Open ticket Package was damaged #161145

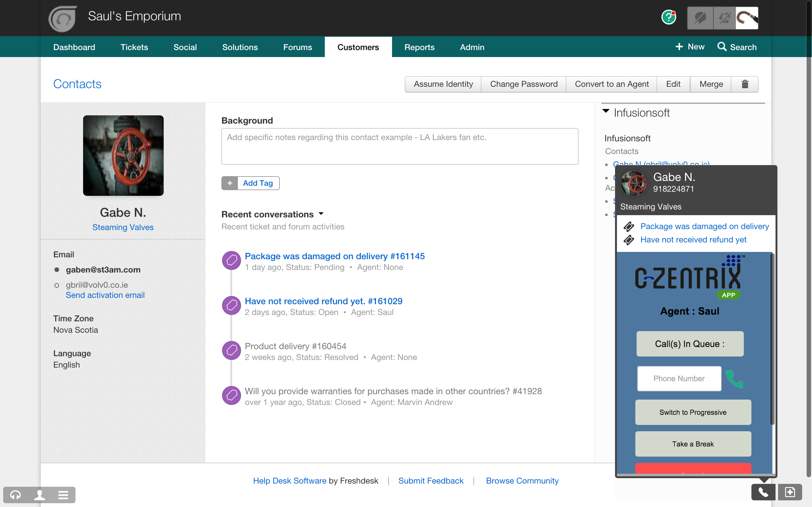(x=335, y=256)
